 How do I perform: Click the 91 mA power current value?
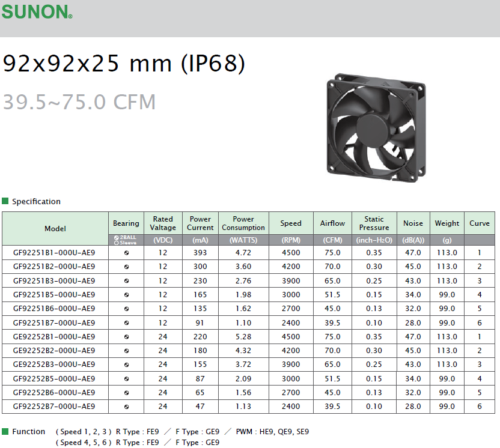(200, 322)
